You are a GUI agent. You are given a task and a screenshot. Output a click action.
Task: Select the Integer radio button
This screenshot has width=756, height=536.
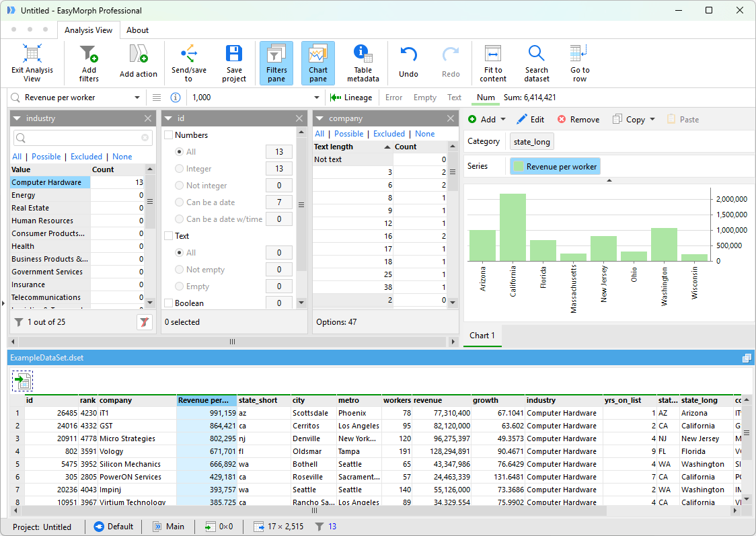pyautogui.click(x=180, y=169)
